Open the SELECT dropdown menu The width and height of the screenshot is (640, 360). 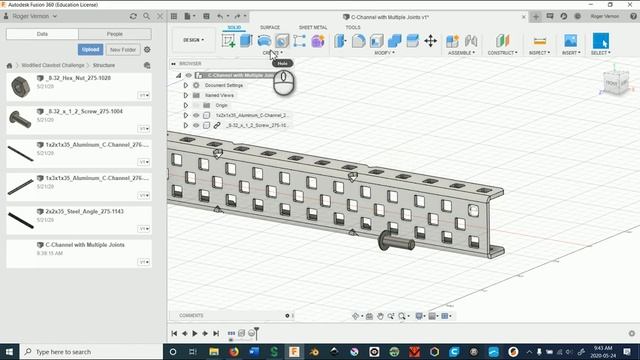(x=601, y=53)
